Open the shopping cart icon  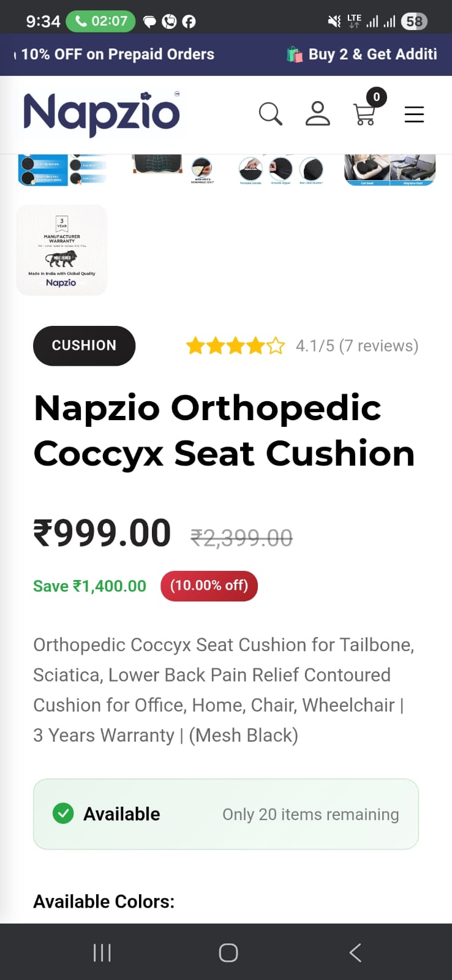(x=365, y=114)
